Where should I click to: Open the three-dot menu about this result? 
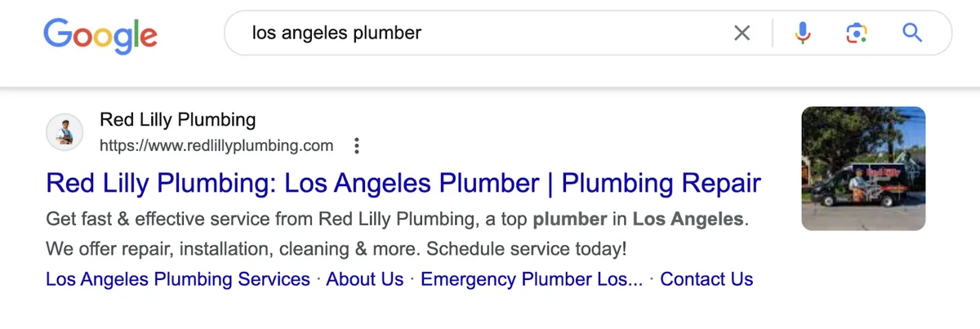click(355, 146)
